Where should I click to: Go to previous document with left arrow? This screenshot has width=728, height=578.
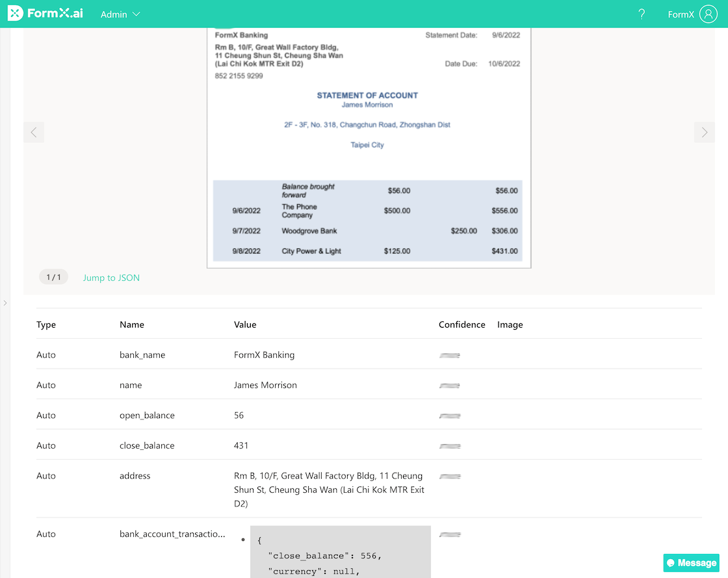pyautogui.click(x=34, y=133)
